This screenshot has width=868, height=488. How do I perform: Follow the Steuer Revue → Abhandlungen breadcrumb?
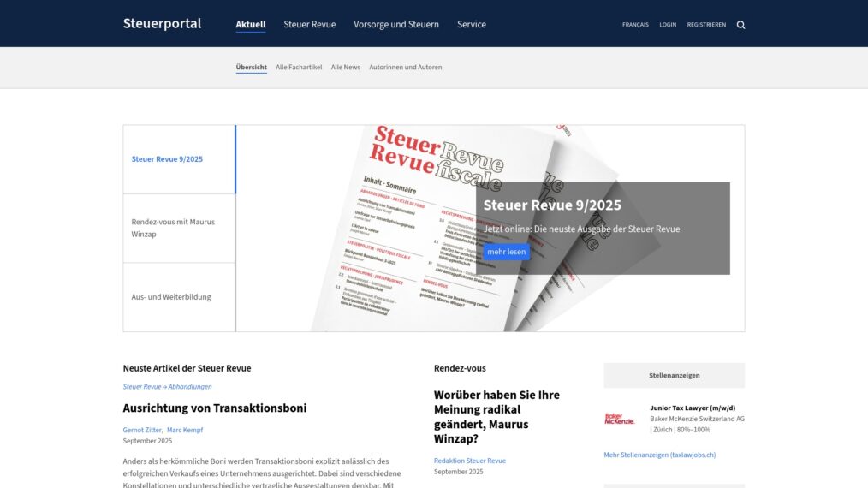click(x=167, y=387)
